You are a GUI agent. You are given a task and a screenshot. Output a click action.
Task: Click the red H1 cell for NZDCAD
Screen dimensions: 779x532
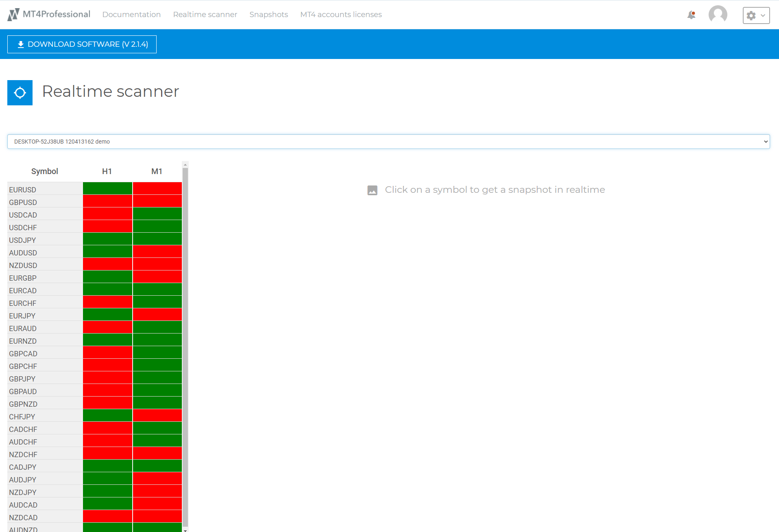click(x=107, y=516)
